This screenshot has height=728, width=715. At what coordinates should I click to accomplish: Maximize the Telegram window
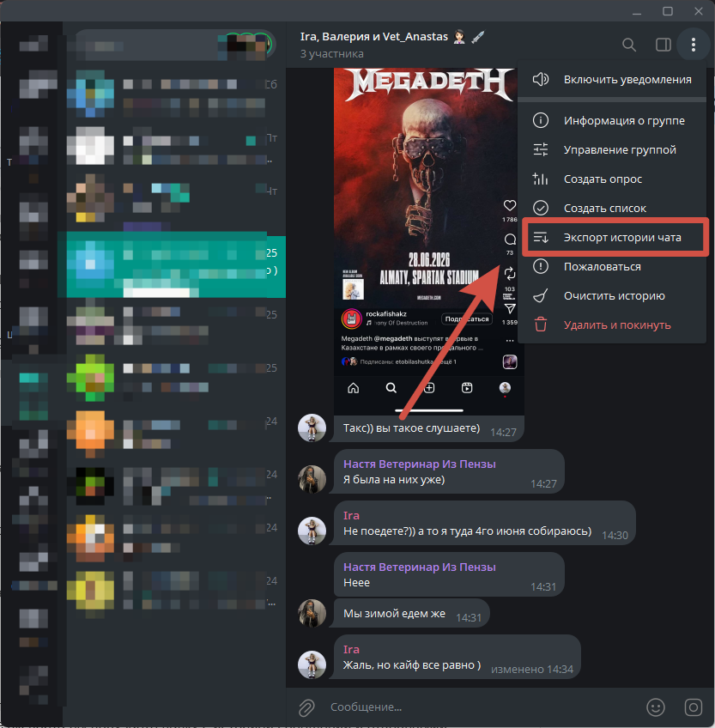point(668,11)
